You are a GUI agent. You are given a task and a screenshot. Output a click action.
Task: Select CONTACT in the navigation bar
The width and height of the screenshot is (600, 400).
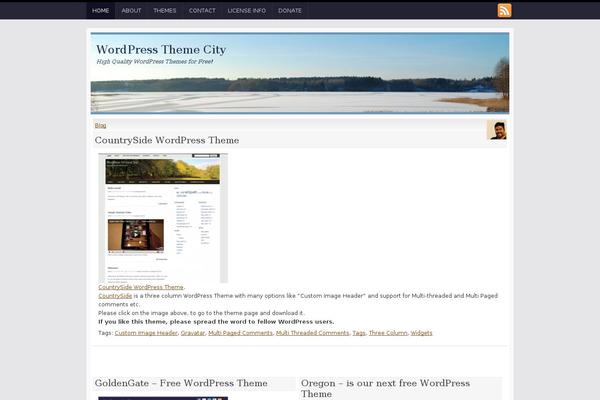(x=202, y=11)
